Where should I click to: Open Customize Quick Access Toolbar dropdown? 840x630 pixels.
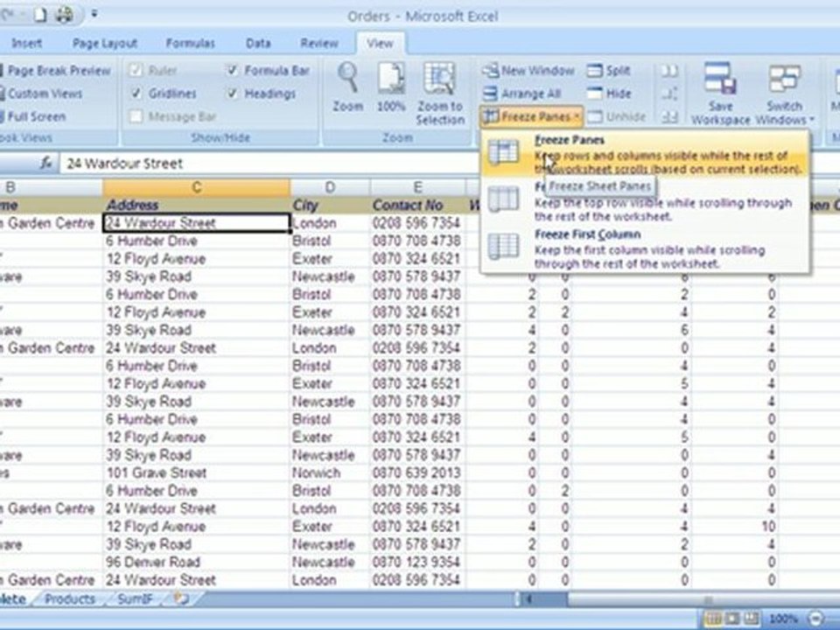(94, 14)
